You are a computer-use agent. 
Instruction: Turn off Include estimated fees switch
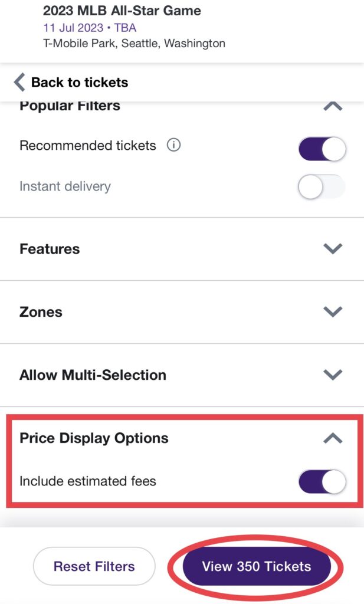point(322,482)
